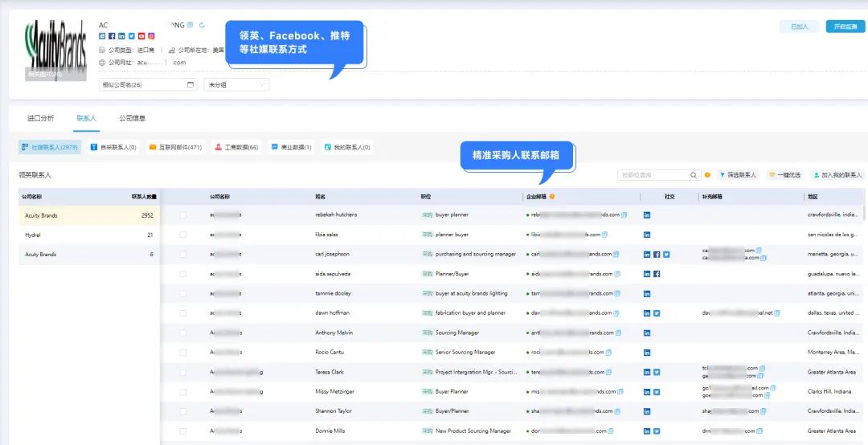The height and width of the screenshot is (445, 868).
Task: Click the magnifier icon in the position search box
Action: click(x=694, y=174)
